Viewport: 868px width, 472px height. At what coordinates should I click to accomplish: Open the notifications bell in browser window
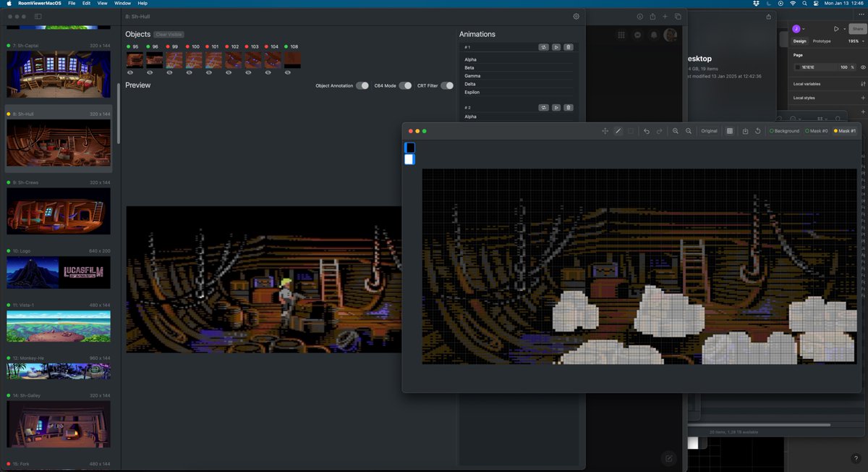pos(655,35)
